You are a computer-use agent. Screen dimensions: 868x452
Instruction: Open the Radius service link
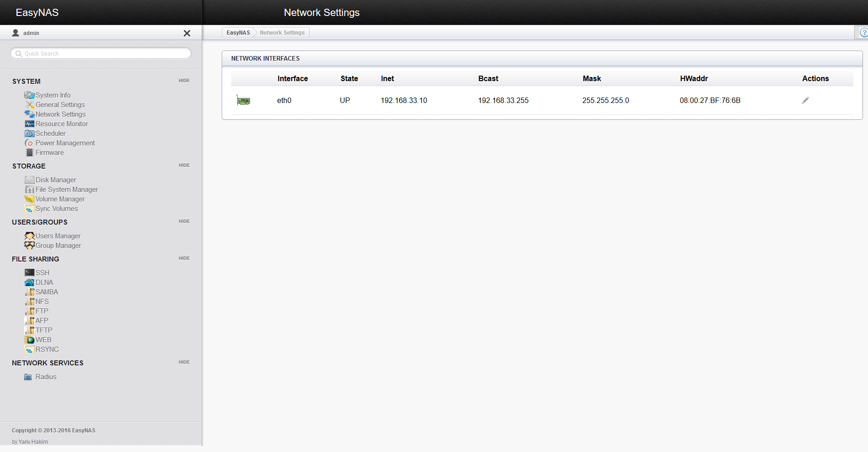pos(46,377)
